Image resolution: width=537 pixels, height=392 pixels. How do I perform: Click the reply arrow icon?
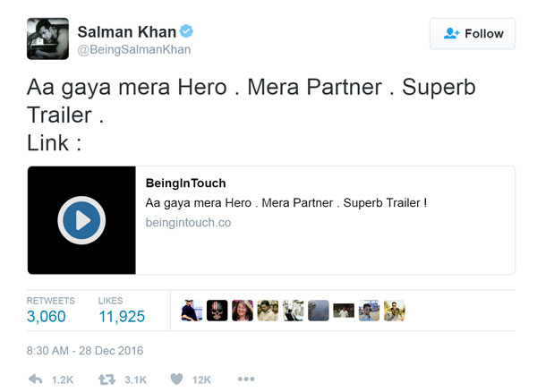(x=36, y=379)
